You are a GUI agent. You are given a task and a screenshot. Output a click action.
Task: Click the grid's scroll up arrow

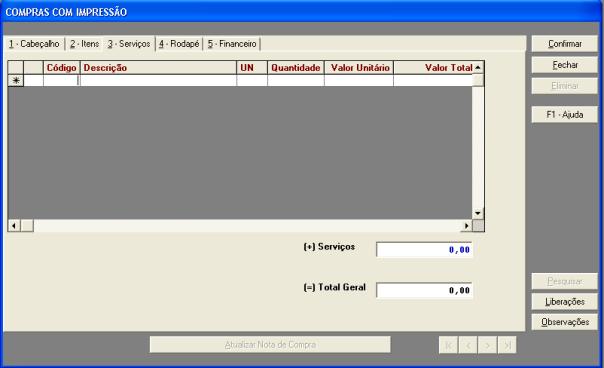[x=478, y=67]
